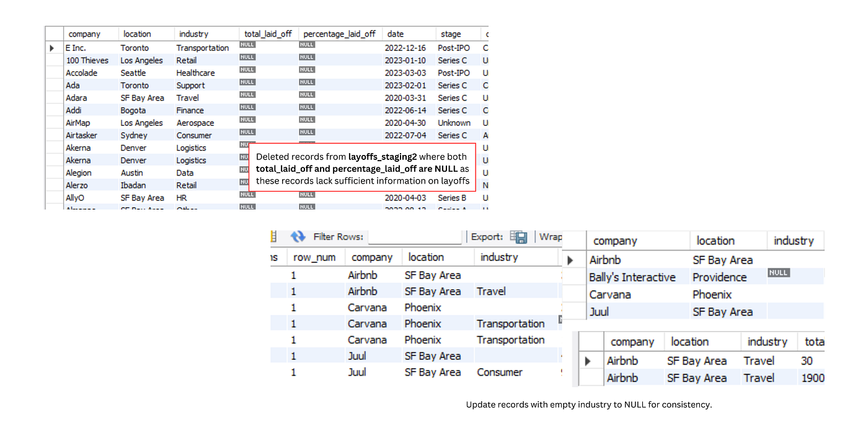868x434 pixels.
Task: Click the export recordset save icon
Action: 518,237
